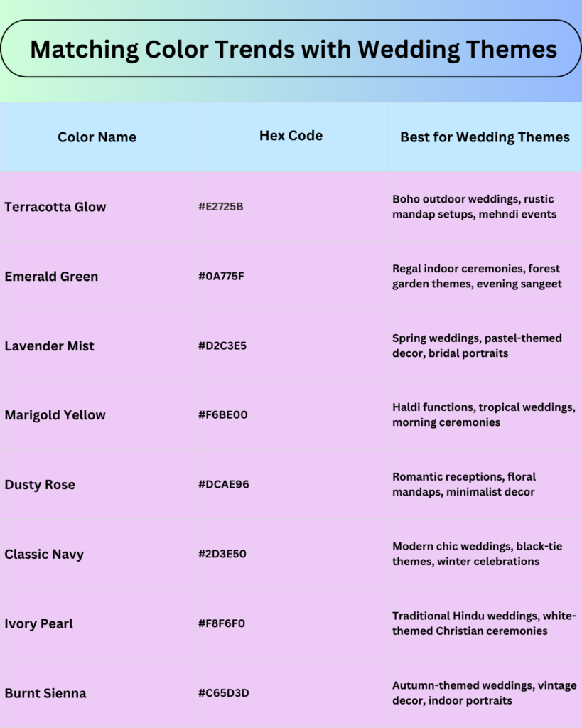Select the Haldi functions theme description

tap(483, 414)
